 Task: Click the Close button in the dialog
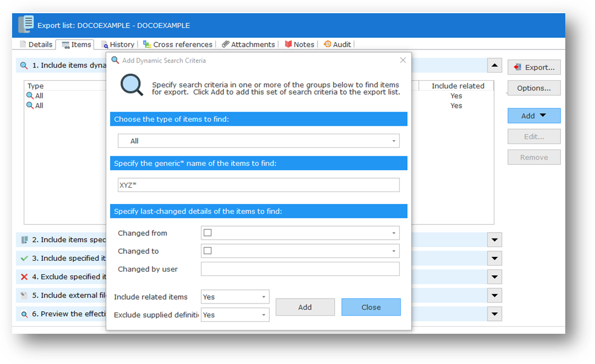[x=371, y=307]
